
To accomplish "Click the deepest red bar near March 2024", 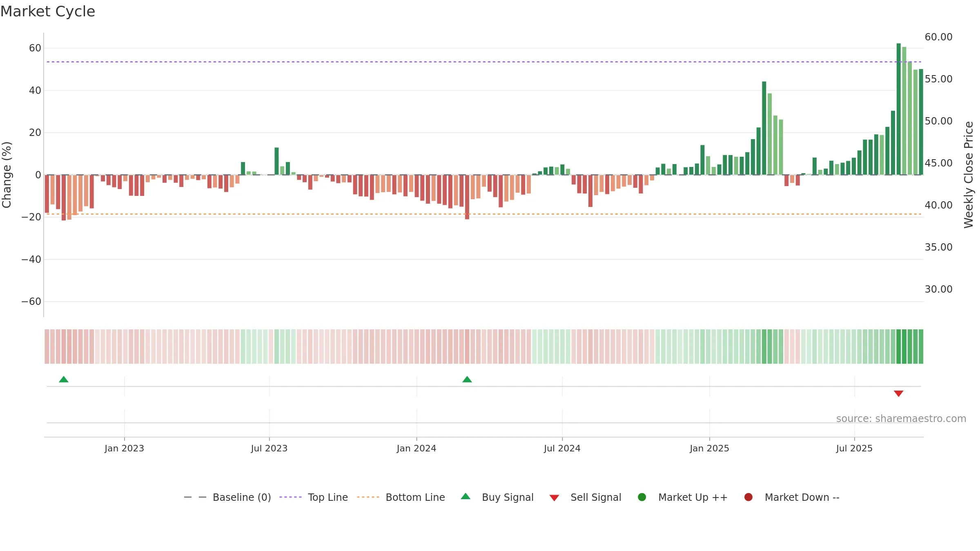I will (467, 197).
